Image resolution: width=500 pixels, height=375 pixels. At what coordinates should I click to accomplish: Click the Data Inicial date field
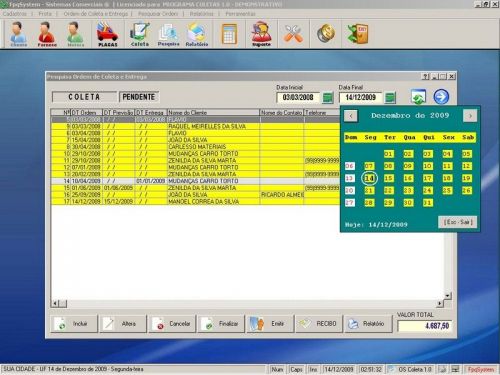[x=298, y=97]
